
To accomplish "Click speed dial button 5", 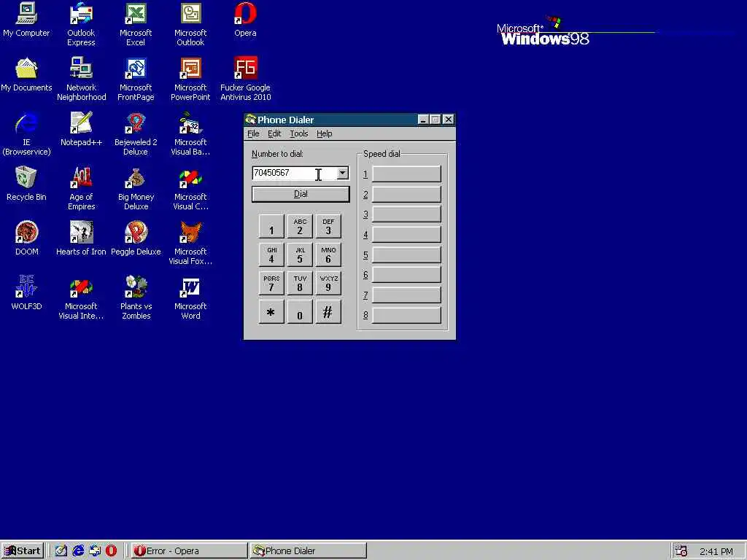I will (x=406, y=254).
